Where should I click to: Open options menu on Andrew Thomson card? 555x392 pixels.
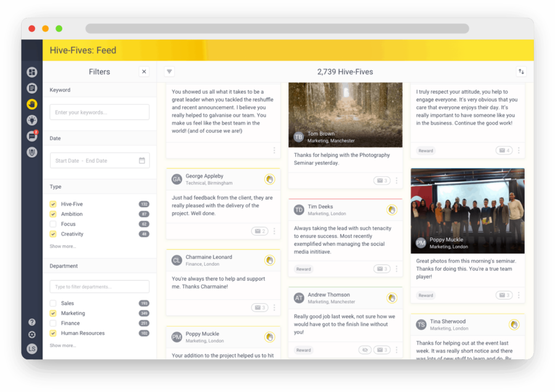click(x=397, y=350)
